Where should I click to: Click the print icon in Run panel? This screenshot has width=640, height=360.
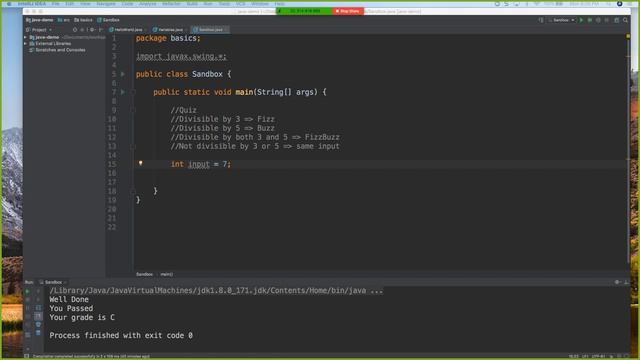point(38,324)
